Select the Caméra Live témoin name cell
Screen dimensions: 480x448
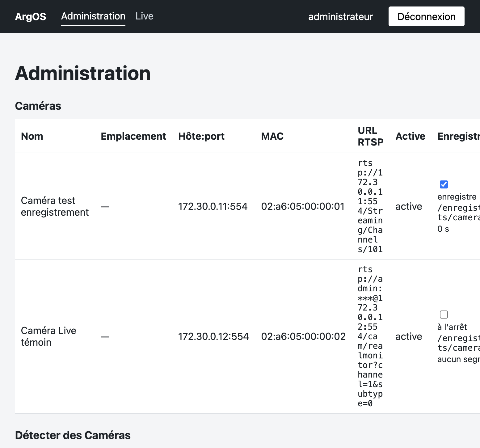pos(48,336)
